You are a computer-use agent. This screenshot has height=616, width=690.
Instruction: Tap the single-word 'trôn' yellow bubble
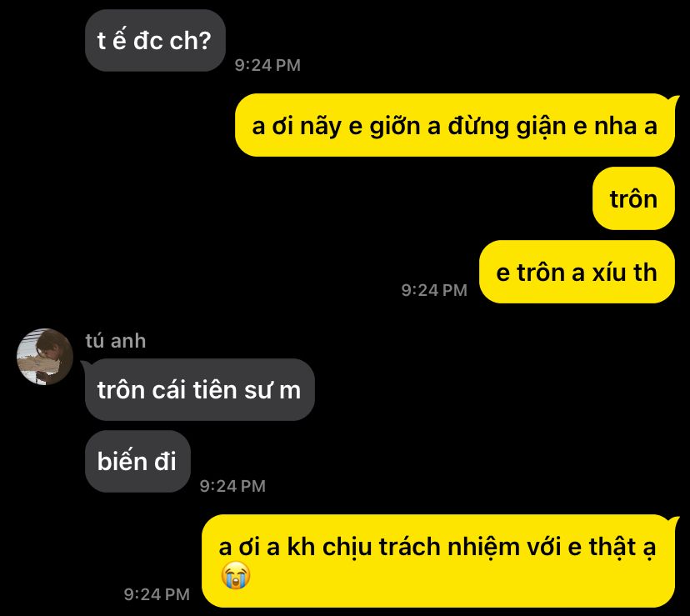click(633, 198)
